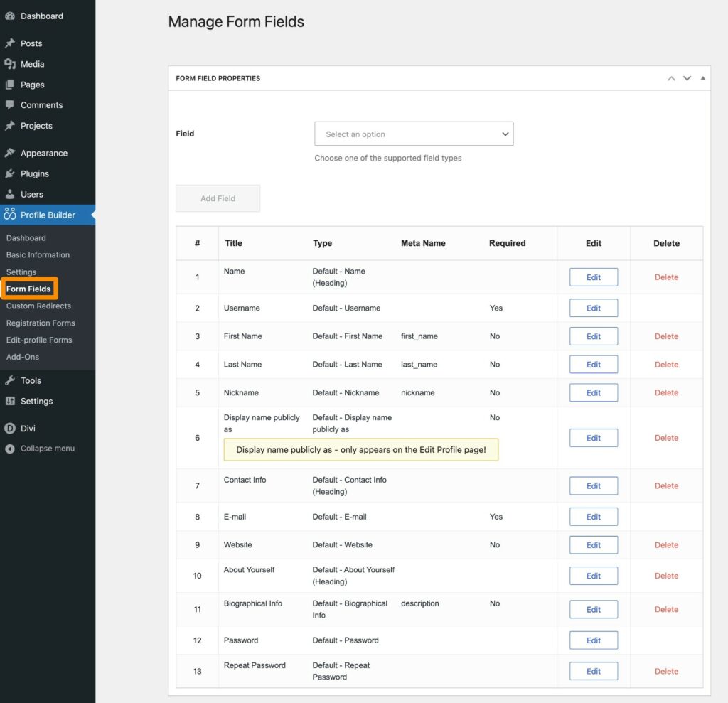Screen dimensions: 728x703
Task: Delete the Nickname field
Action: 666,392
